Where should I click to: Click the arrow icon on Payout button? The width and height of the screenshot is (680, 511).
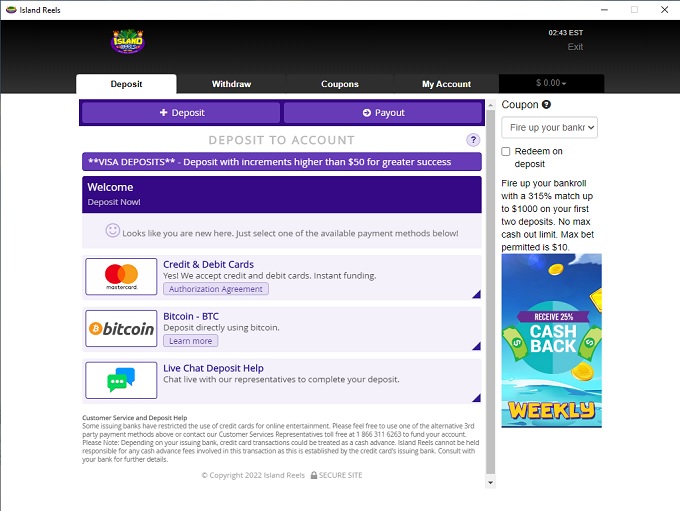coord(367,112)
